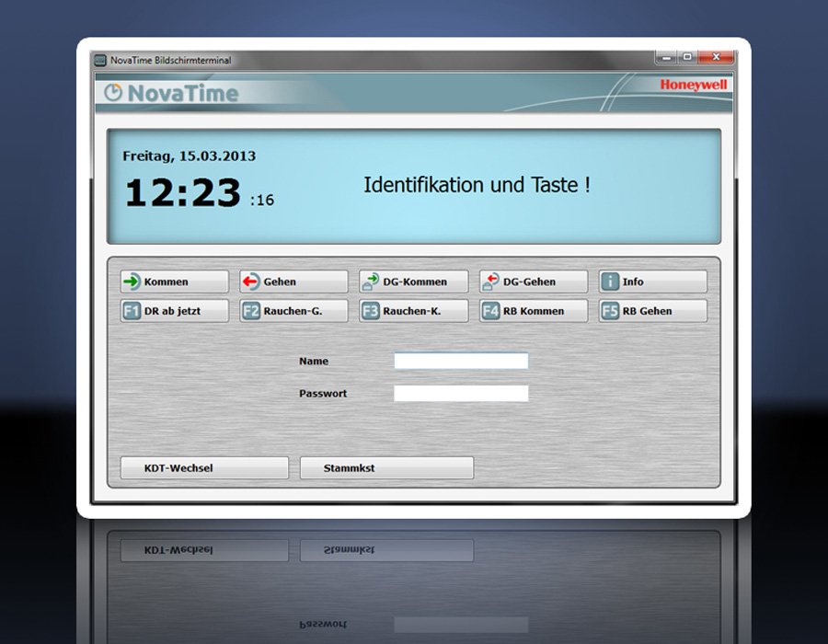
Task: Click the F5 key icon
Action: (x=610, y=311)
